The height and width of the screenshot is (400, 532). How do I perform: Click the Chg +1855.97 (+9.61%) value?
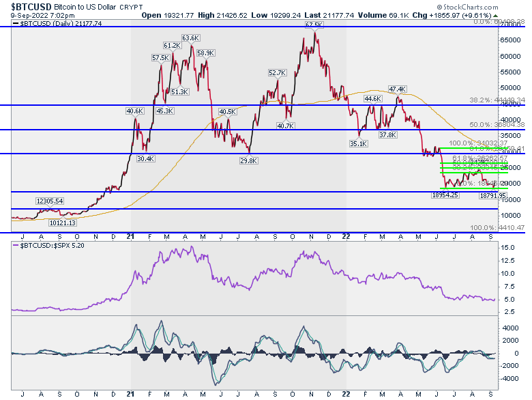click(452, 15)
